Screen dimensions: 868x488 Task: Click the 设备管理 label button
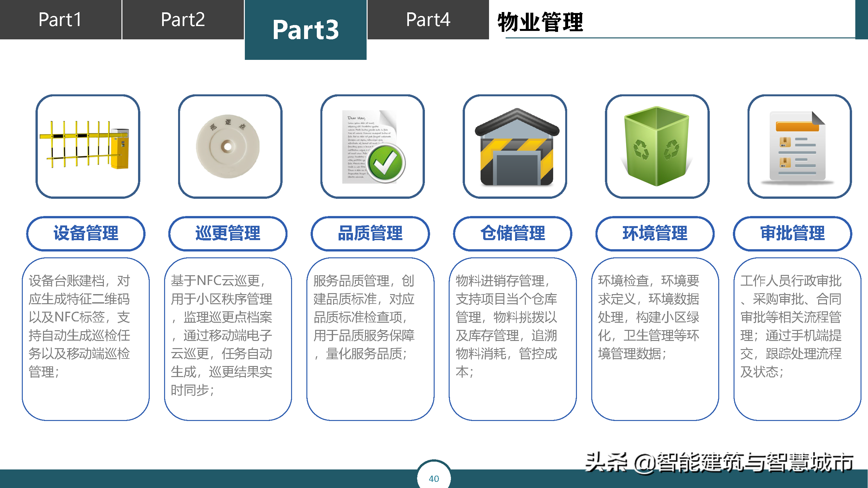[86, 233]
